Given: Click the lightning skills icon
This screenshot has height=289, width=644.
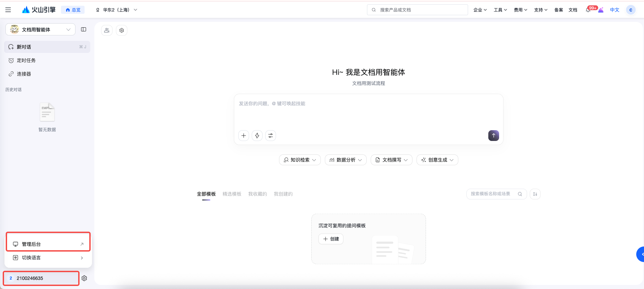Looking at the screenshot, I should (257, 136).
